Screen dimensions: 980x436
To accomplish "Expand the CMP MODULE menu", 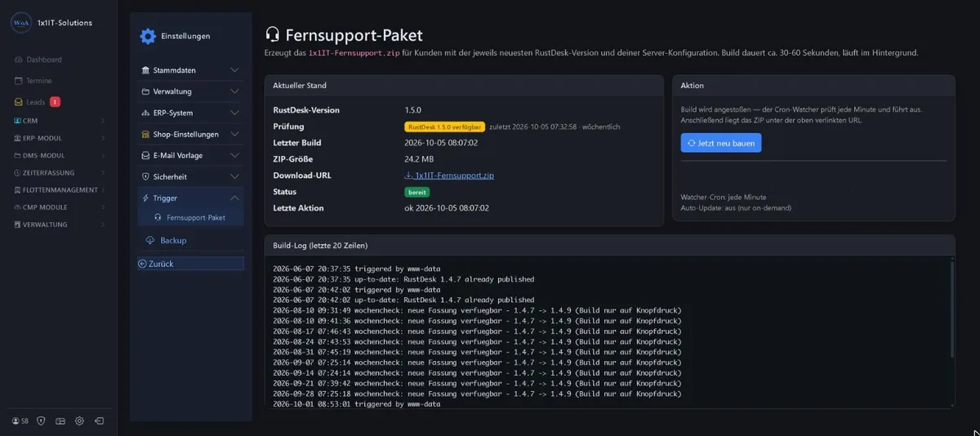I will tap(59, 207).
